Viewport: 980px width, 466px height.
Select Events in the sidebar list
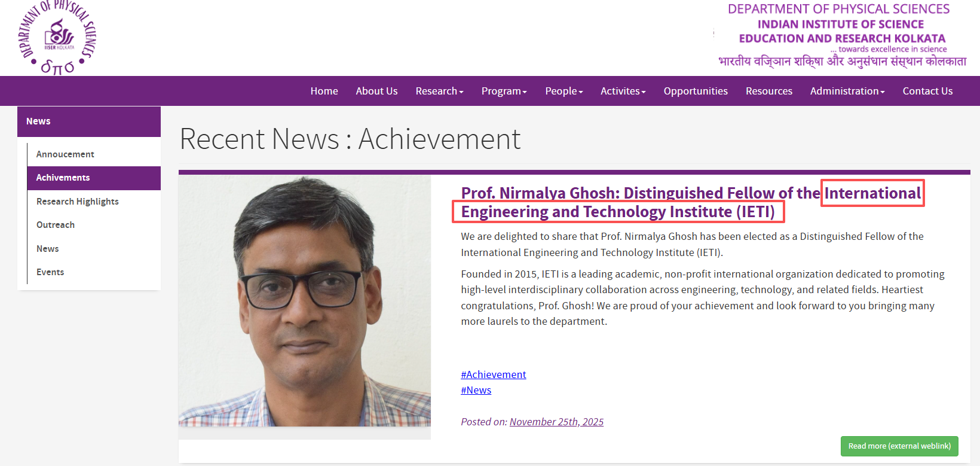[x=50, y=272]
